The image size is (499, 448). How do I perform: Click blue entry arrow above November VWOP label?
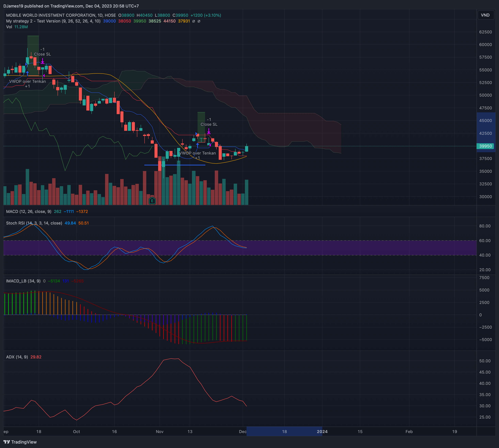click(x=197, y=145)
